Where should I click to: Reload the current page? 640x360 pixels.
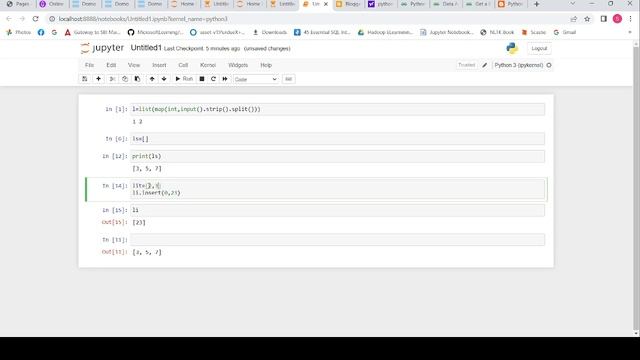pos(36,19)
